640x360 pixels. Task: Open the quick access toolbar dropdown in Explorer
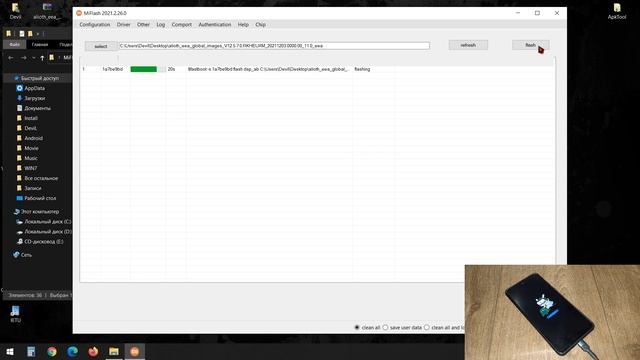click(38, 33)
